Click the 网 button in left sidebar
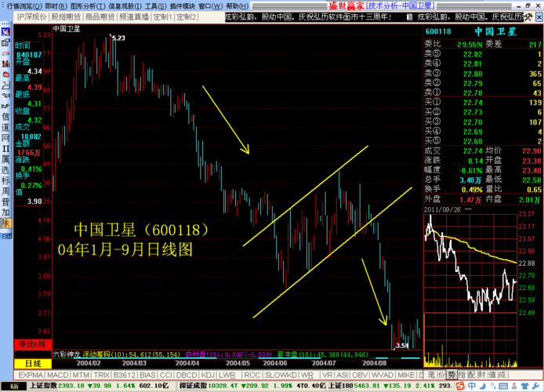544x392 pixels. tap(5, 138)
